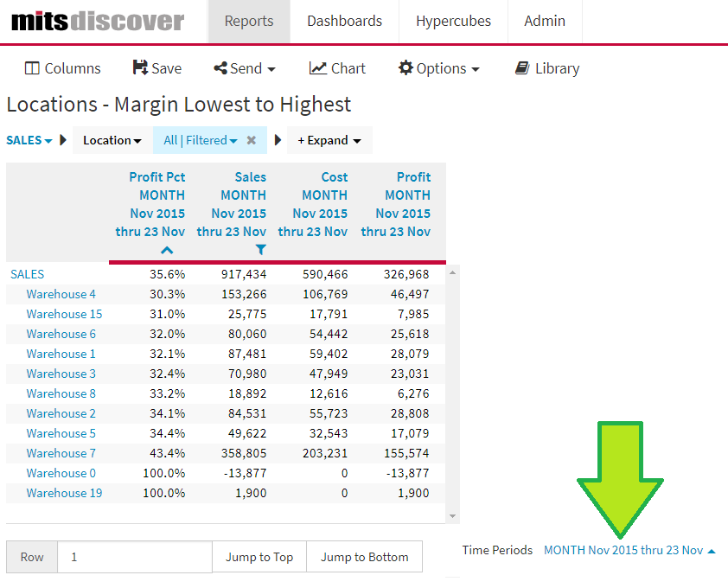This screenshot has width=728, height=588.
Task: Click the 917,434 total sales value
Action: 244,274
